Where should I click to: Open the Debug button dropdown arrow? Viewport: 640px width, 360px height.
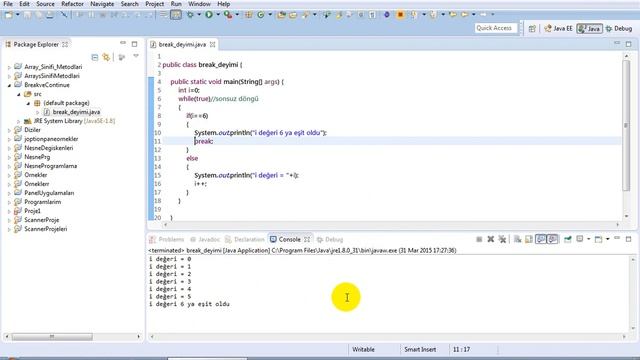[199, 15]
